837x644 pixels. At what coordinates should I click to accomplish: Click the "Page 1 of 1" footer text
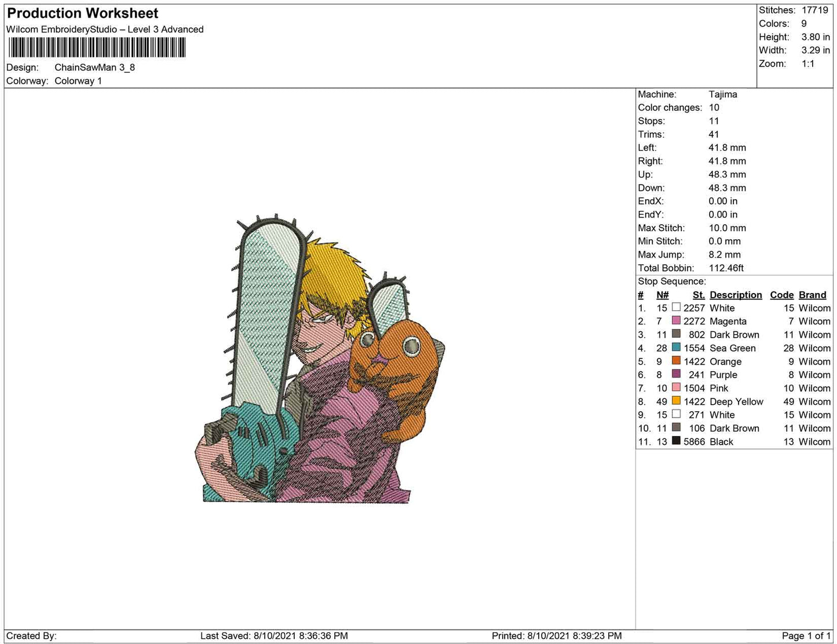click(x=806, y=636)
